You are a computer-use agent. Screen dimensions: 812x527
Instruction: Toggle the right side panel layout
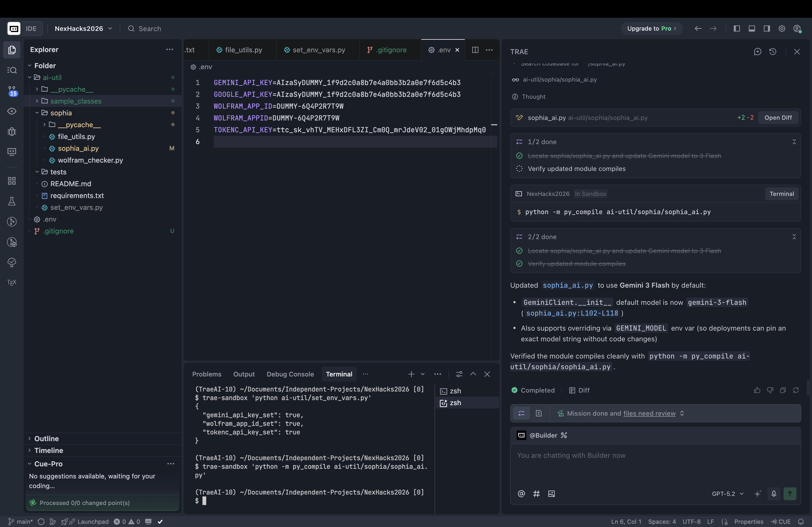[x=767, y=29]
